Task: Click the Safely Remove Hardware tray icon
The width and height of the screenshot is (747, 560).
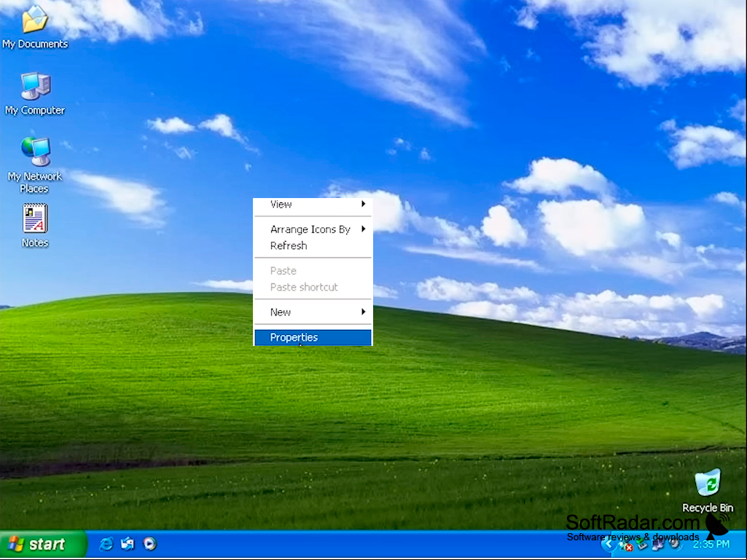Action: tap(641, 543)
